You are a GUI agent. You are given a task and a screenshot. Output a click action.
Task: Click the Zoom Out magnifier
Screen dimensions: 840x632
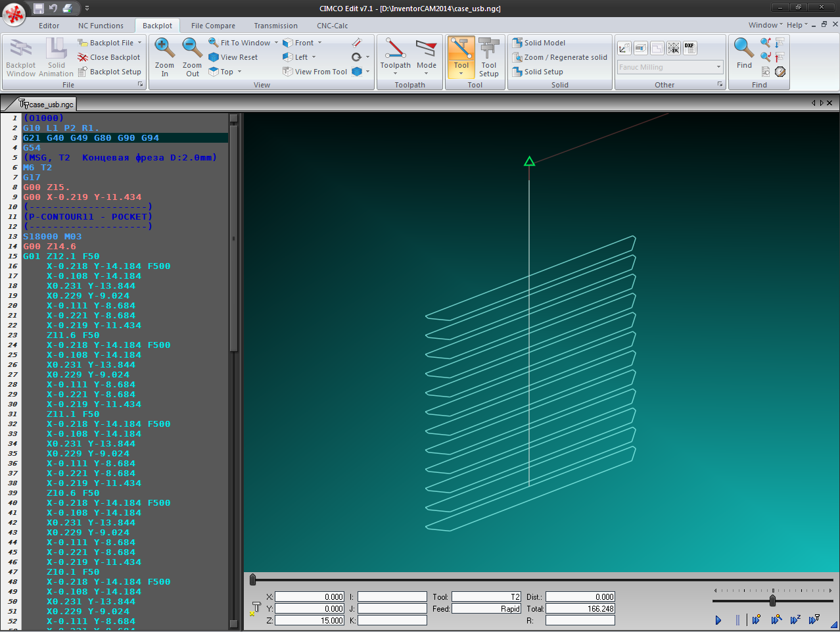[x=192, y=57]
